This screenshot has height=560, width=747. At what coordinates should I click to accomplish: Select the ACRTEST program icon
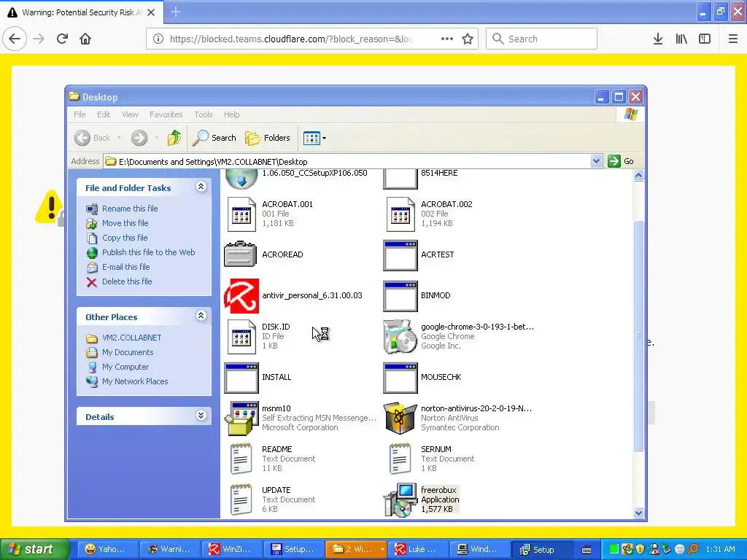point(400,255)
